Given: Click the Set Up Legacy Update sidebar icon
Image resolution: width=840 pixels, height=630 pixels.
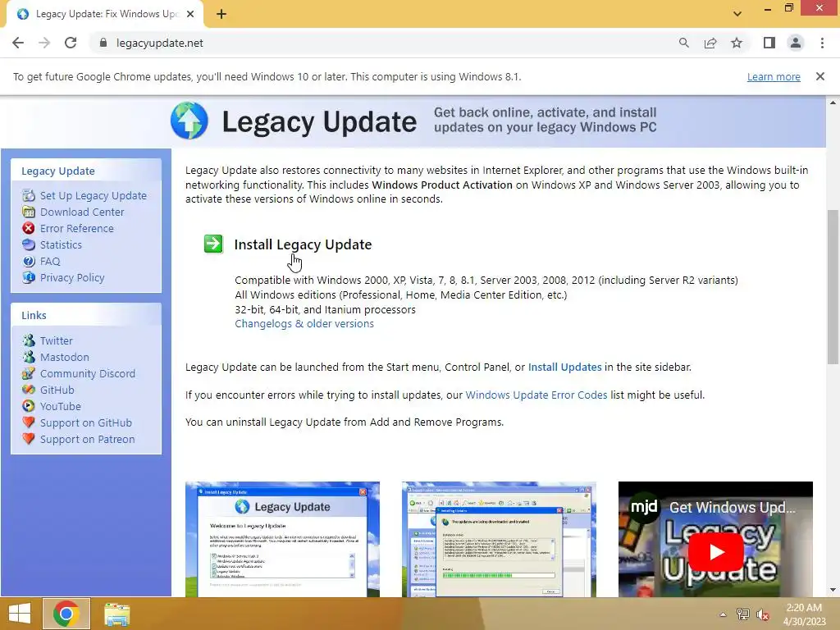Looking at the screenshot, I should 29,195.
